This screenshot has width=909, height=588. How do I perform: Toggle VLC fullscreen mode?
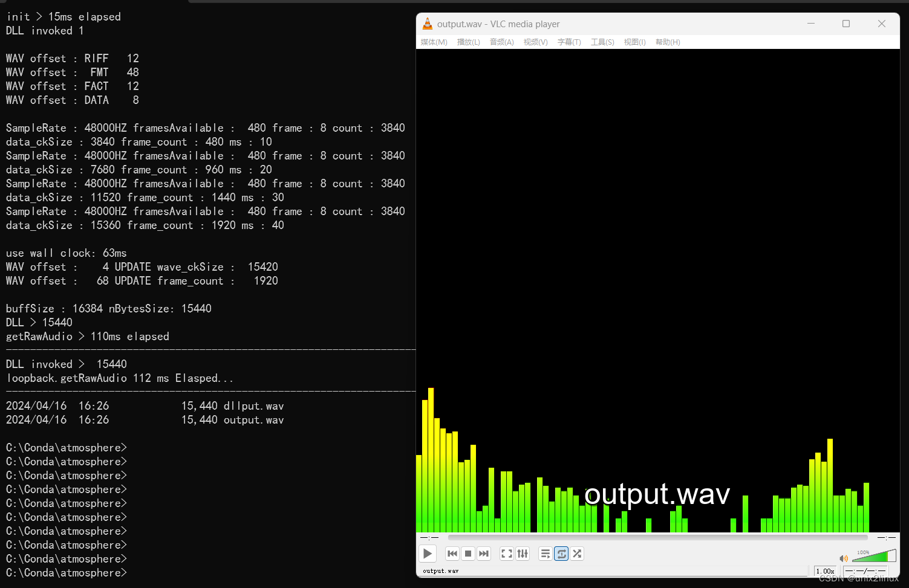click(x=507, y=554)
